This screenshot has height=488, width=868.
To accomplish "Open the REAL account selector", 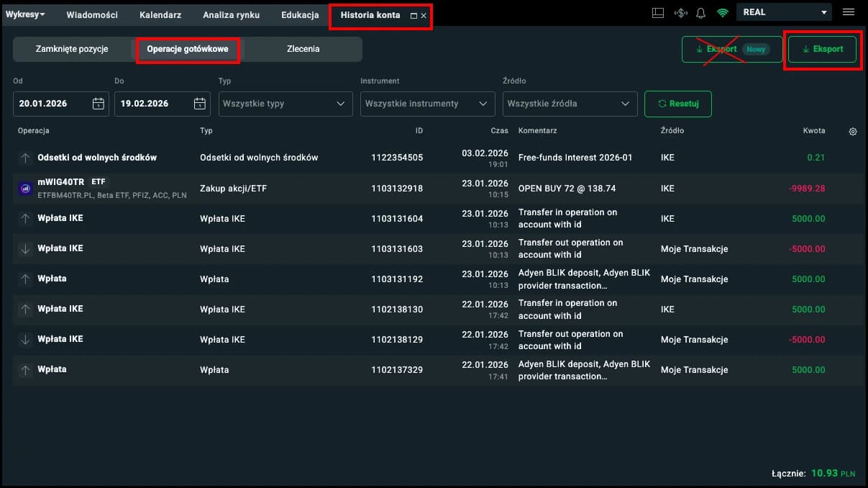I will click(x=783, y=12).
